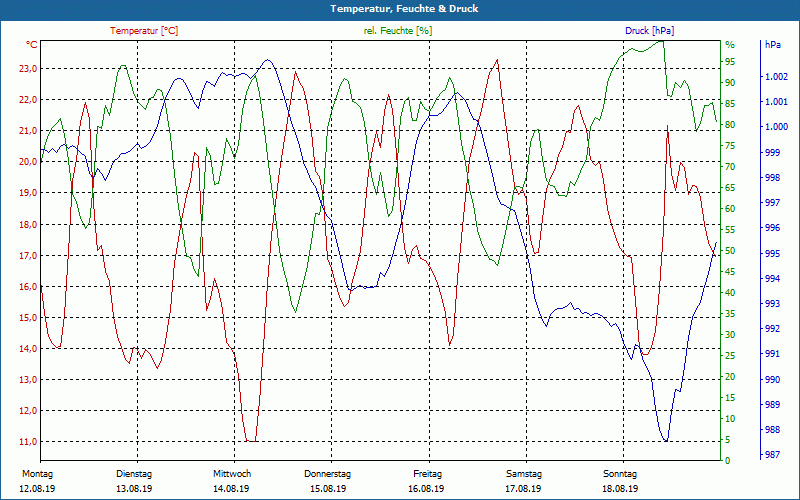Click the 11,0 temperature axis value
The image size is (800, 500).
click(28, 442)
